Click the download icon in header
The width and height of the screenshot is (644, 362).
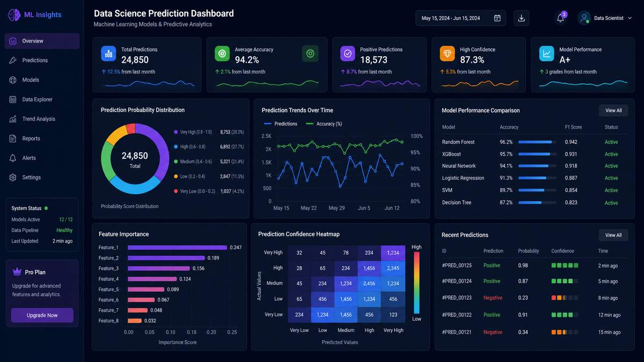pos(521,18)
